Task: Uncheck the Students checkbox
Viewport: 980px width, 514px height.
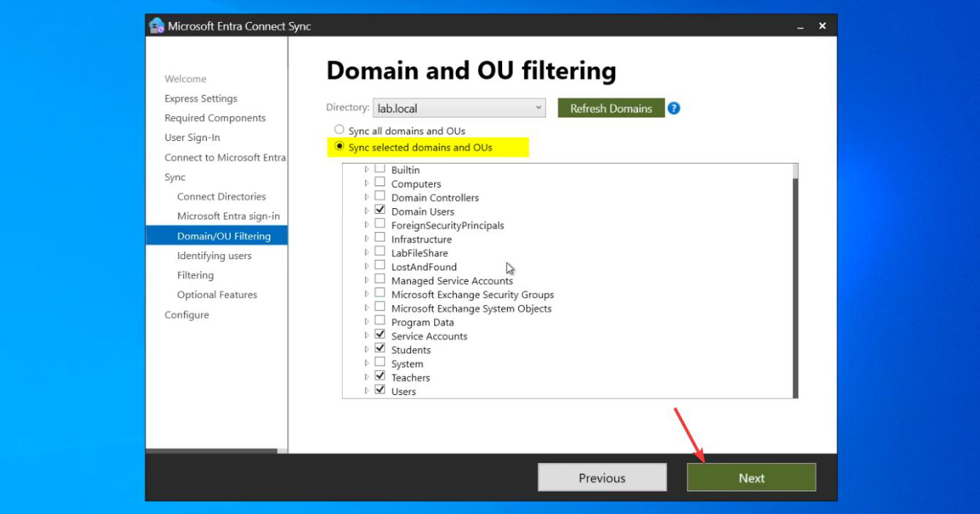Action: [379, 349]
